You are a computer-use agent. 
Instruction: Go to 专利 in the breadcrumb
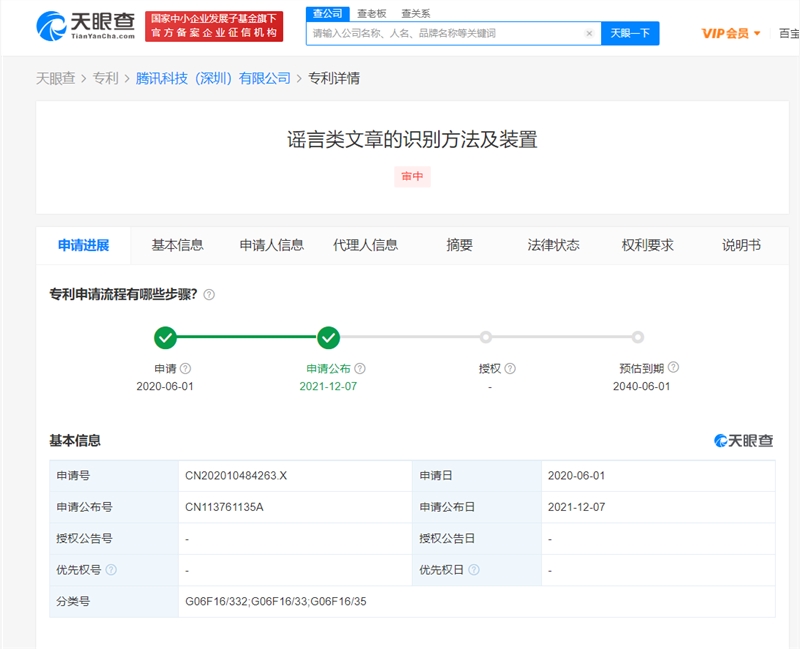(x=105, y=78)
